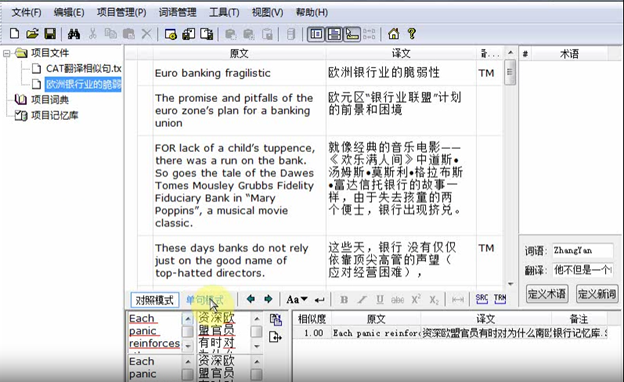624x382 pixels.
Task: Click up arrow in first 资深欧盟官员 target box
Action: 257,319
